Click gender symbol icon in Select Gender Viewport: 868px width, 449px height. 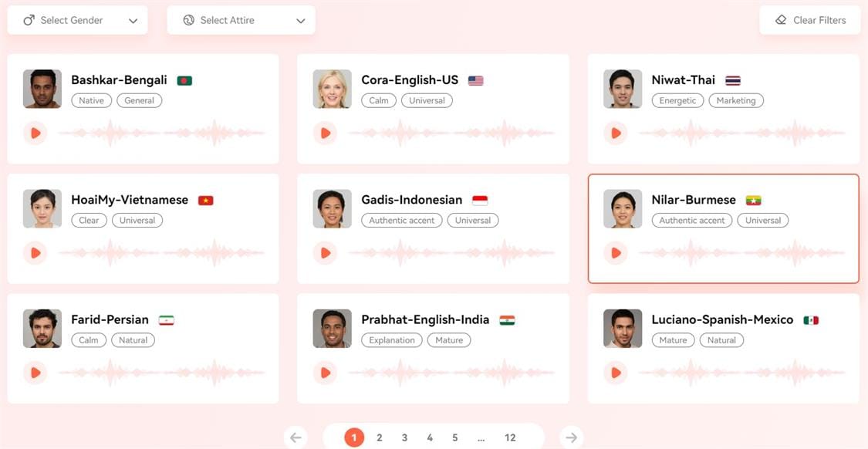[x=29, y=21]
